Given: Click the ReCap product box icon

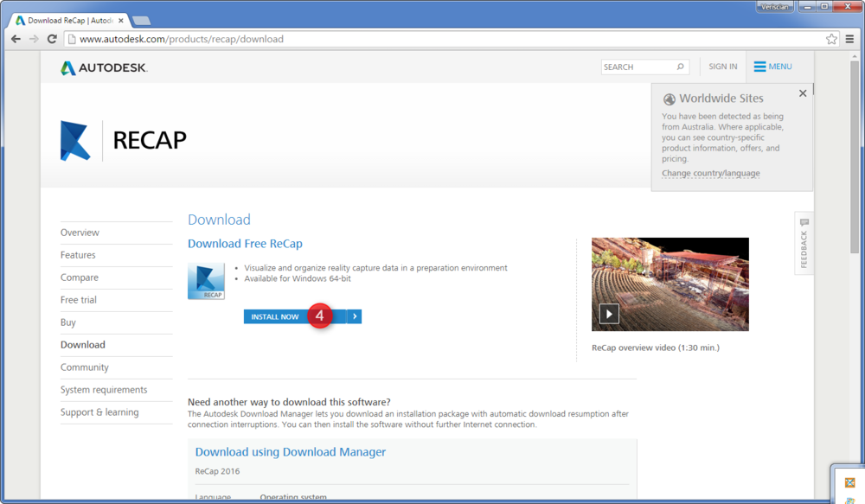Looking at the screenshot, I should [206, 281].
